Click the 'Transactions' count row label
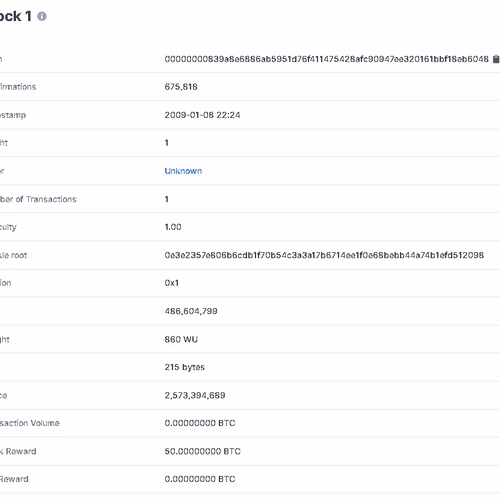The image size is (500, 500). pyautogui.click(x=38, y=199)
